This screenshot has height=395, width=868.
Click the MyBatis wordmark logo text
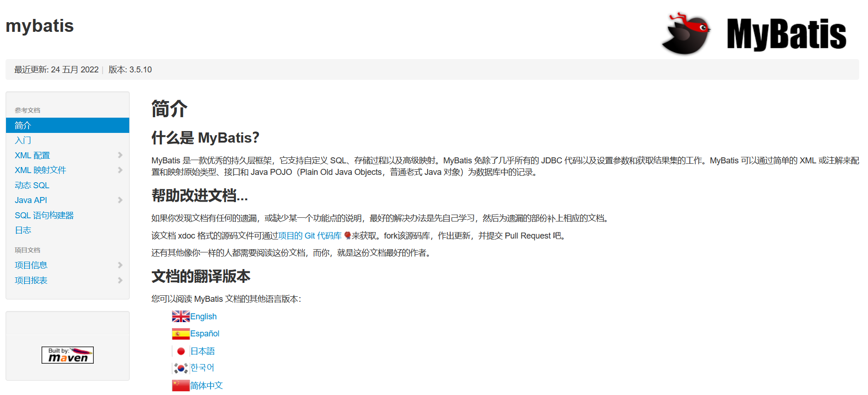(787, 34)
